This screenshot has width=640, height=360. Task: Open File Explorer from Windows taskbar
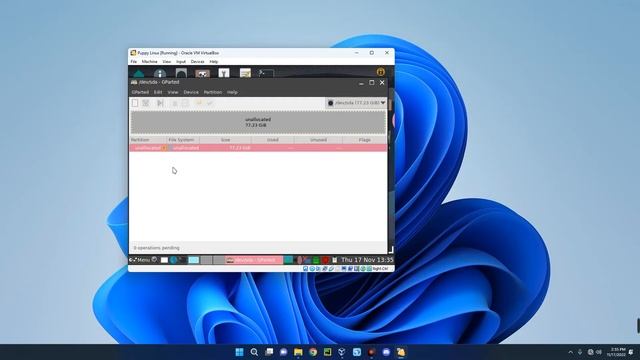298,352
